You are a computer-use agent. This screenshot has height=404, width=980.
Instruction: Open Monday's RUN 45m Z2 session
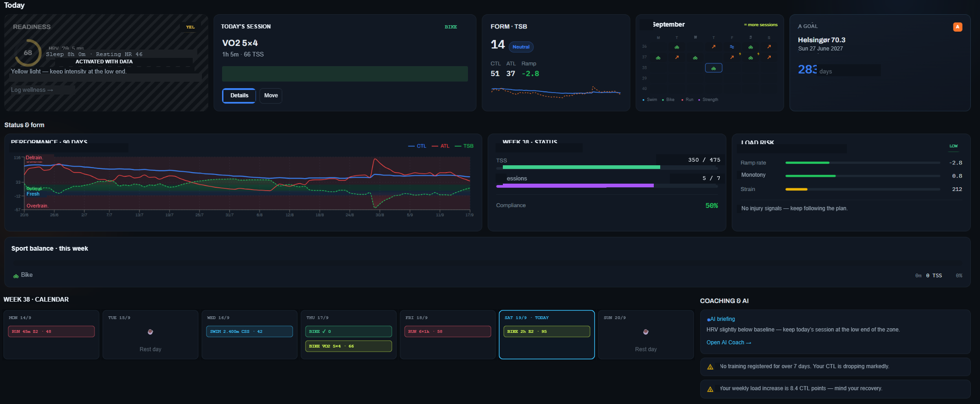(51, 331)
